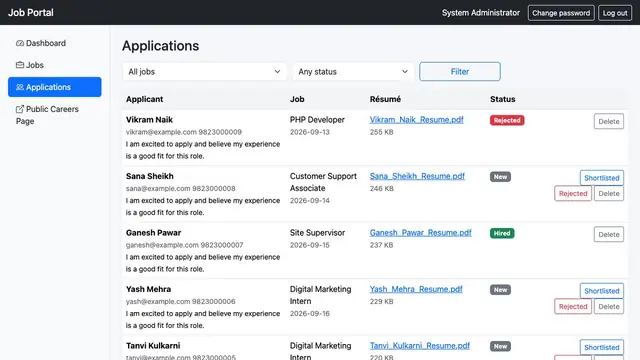
Task: Delete Sana Sheikh's application
Action: click(x=609, y=193)
